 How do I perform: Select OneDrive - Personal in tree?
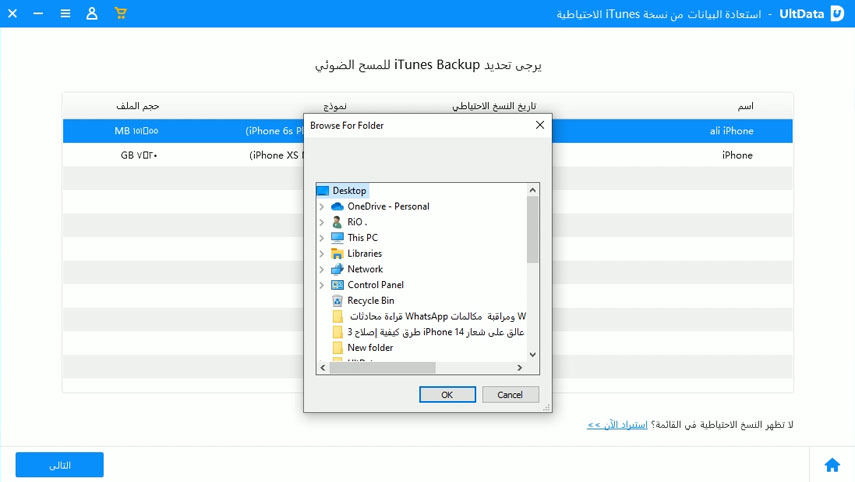[x=388, y=206]
